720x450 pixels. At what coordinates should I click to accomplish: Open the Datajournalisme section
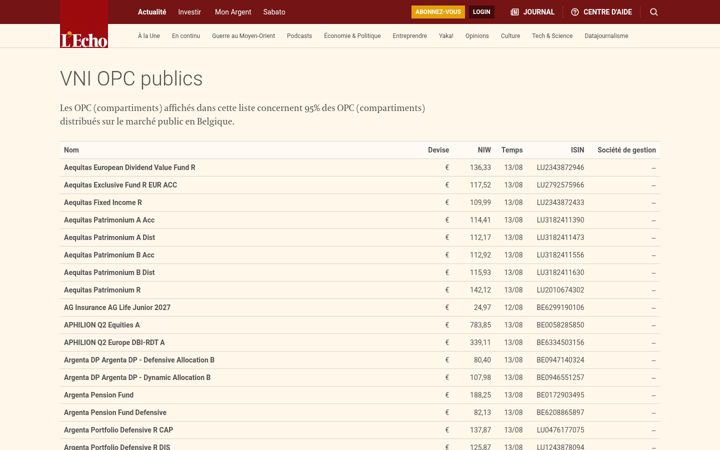pyautogui.click(x=606, y=36)
